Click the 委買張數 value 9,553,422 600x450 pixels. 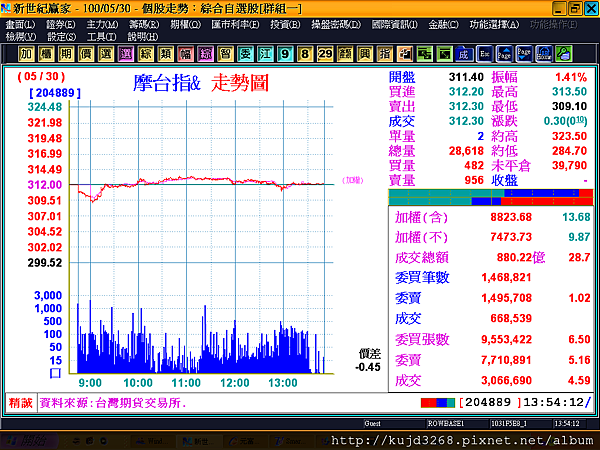pos(506,339)
